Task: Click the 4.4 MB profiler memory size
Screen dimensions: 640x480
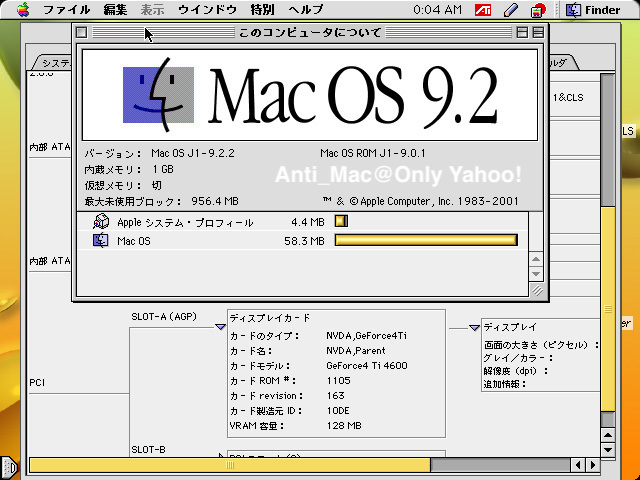Action: pyautogui.click(x=308, y=222)
